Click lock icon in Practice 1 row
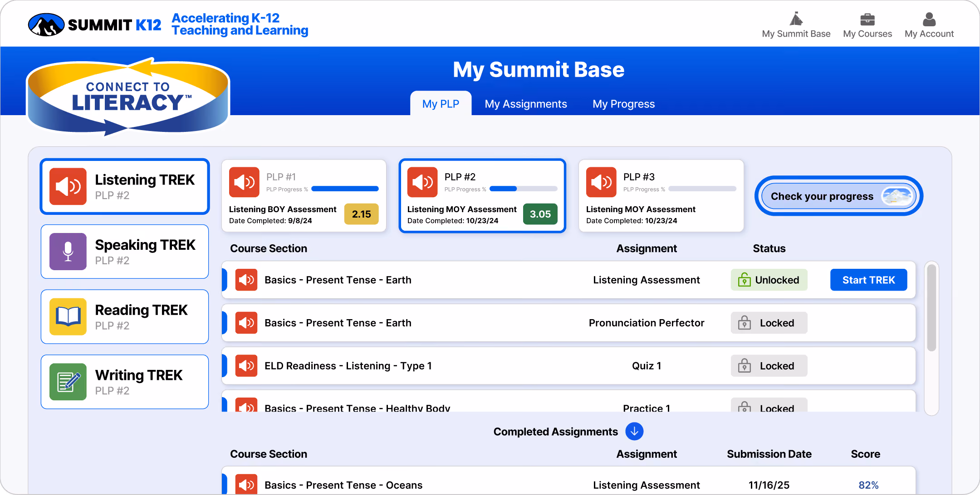The width and height of the screenshot is (980, 495). click(x=744, y=406)
